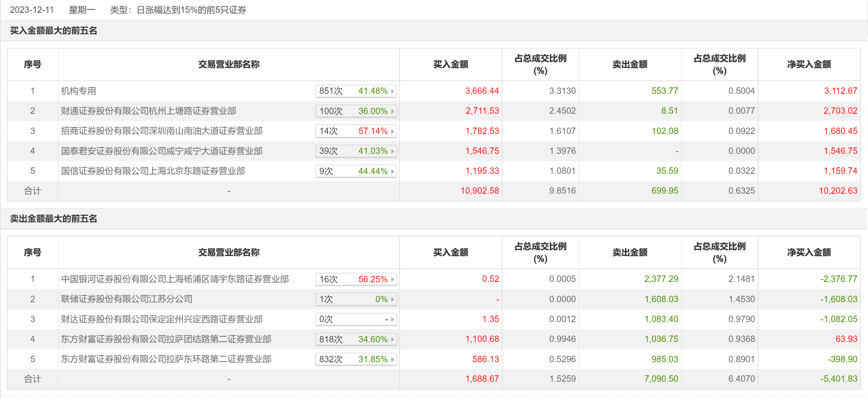Open 财通证券杭州上塘路证券营业部 link
The image size is (868, 399).
(x=149, y=111)
